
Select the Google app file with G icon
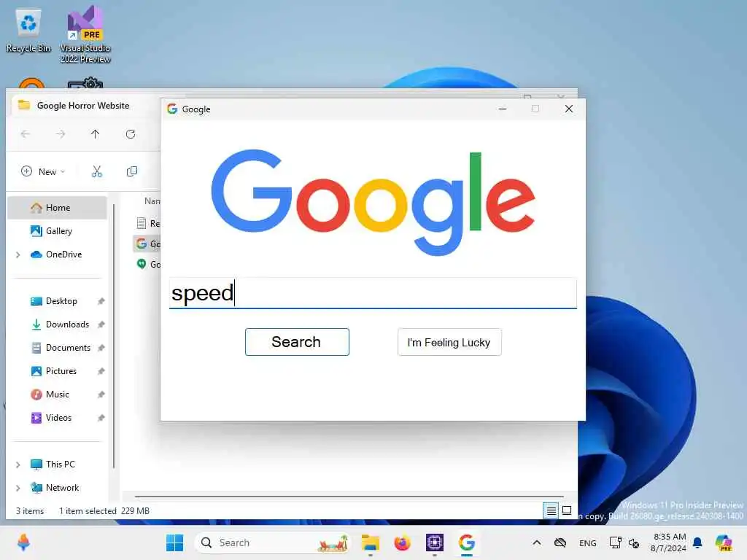point(147,244)
